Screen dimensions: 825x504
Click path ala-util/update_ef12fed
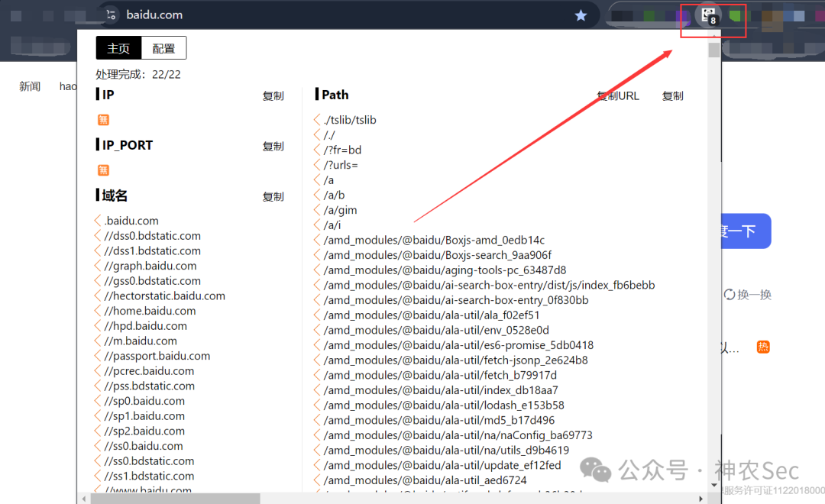442,466
